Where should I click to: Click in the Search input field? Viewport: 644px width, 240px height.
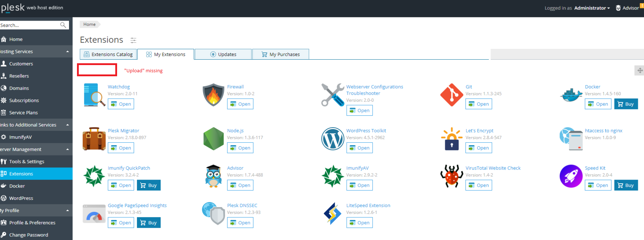click(30, 25)
